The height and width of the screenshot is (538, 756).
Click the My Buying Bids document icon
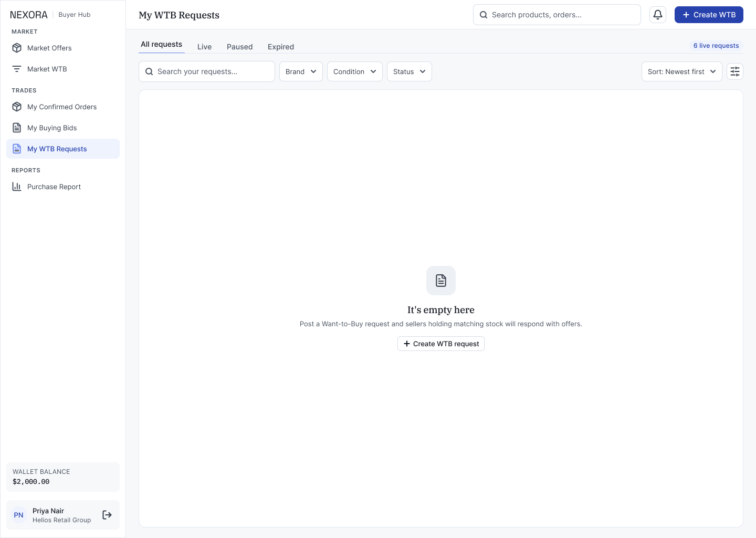pos(17,128)
